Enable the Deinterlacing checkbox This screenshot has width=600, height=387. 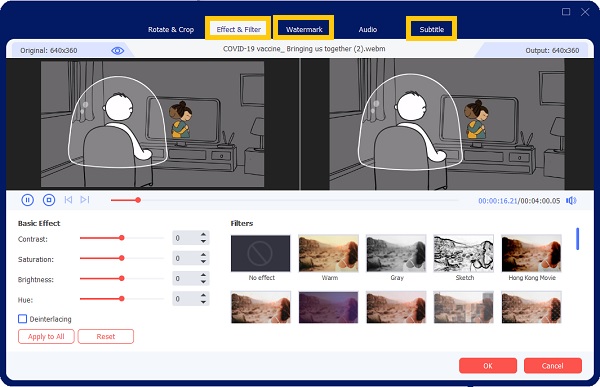click(23, 319)
